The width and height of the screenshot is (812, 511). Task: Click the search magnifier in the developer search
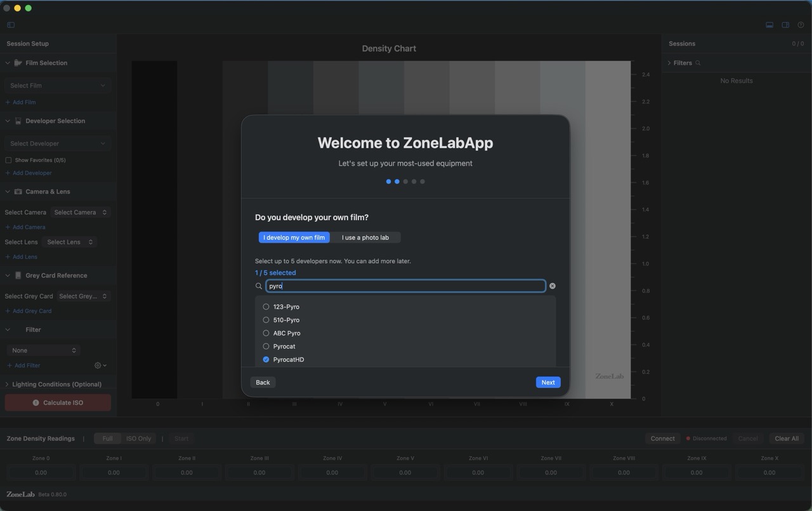pyautogui.click(x=259, y=286)
